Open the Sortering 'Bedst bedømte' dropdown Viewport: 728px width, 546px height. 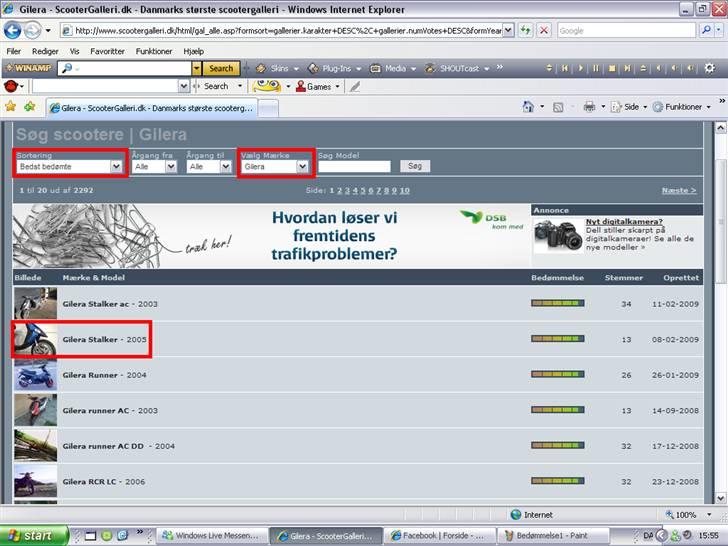[x=70, y=167]
